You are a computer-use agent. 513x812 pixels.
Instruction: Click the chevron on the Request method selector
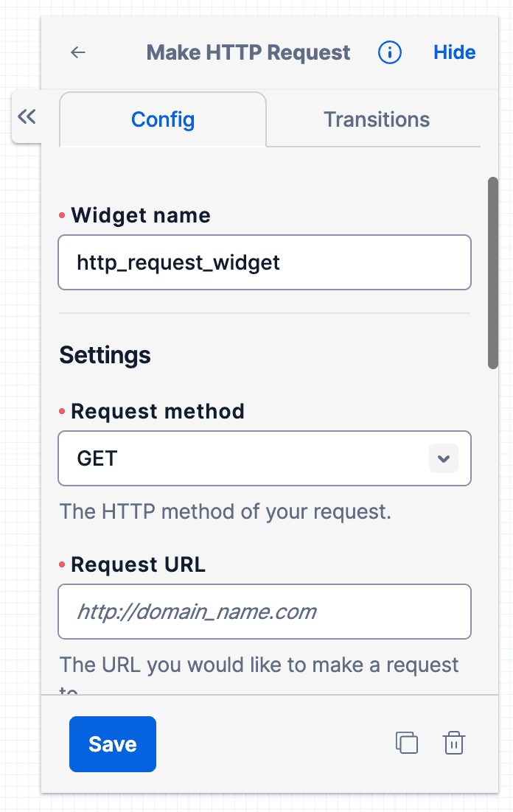coord(443,458)
